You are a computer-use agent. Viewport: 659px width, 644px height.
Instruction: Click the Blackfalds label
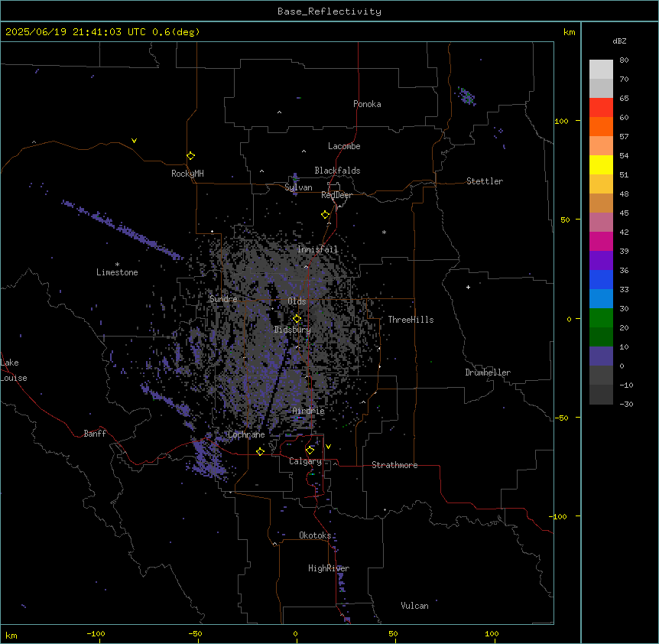click(x=337, y=171)
